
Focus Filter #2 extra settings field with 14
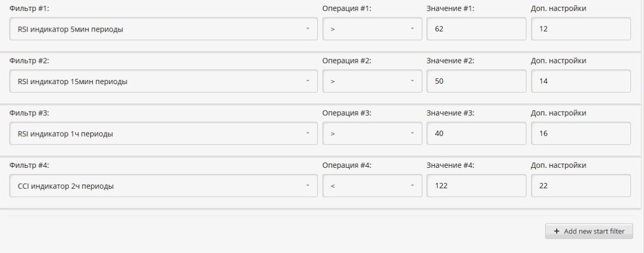tap(580, 82)
